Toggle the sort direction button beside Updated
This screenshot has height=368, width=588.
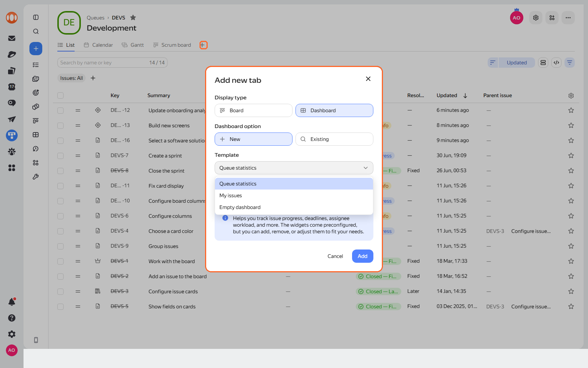point(493,63)
